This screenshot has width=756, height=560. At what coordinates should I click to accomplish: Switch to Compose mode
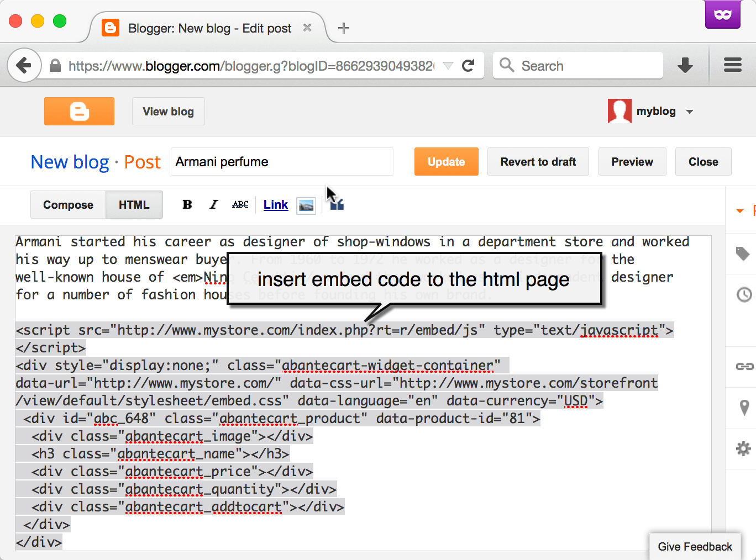[68, 205]
